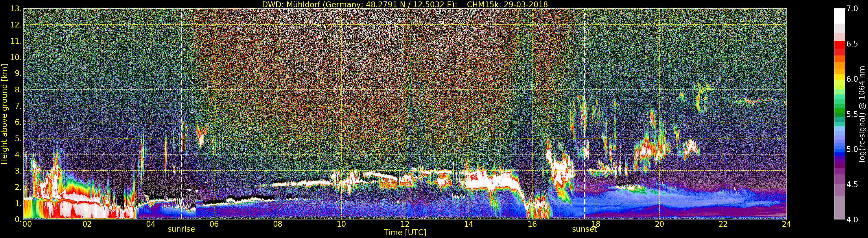Click the 'sunset' label below the time axis
Screen dimensions: 868x238
click(584, 229)
